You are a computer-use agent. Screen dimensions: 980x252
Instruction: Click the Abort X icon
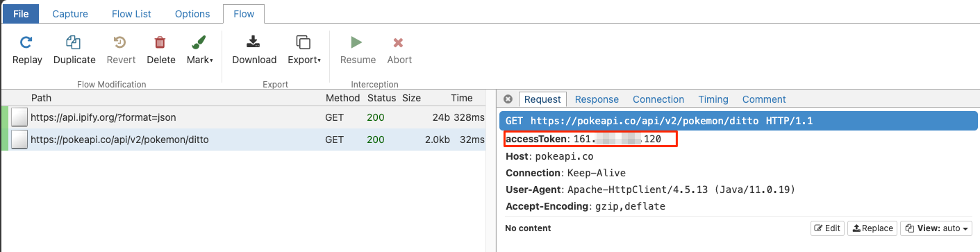[x=399, y=42]
